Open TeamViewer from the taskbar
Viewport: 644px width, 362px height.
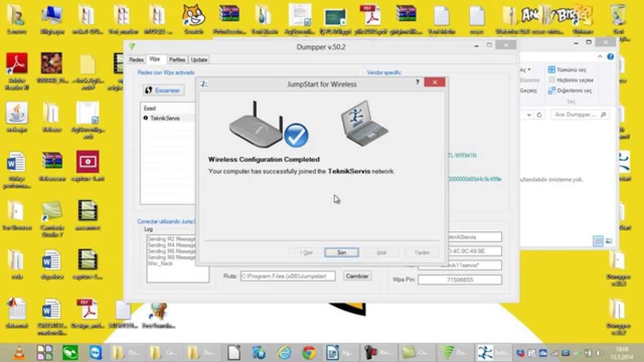95,352
